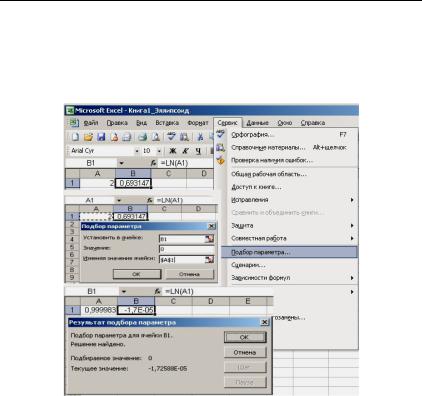Open the Справка menu

coord(313,123)
